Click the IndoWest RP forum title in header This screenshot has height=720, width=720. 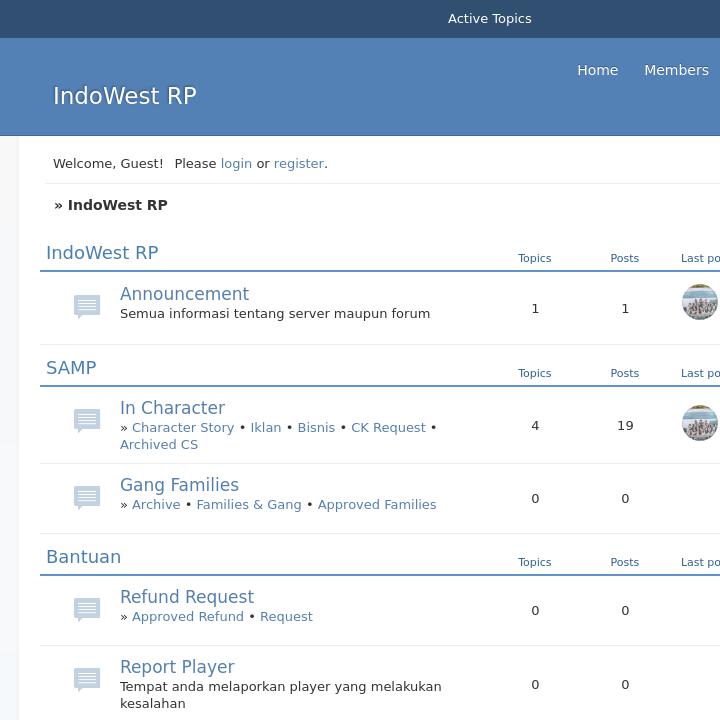(124, 96)
